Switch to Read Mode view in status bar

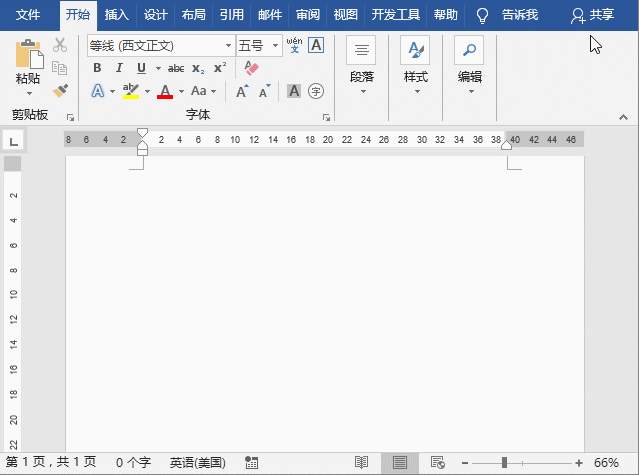362,463
